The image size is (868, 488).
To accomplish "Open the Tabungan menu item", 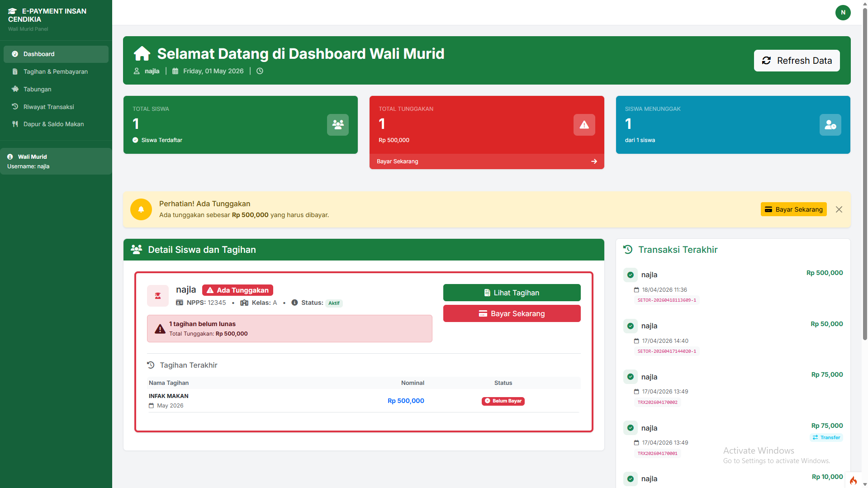I will (x=56, y=89).
